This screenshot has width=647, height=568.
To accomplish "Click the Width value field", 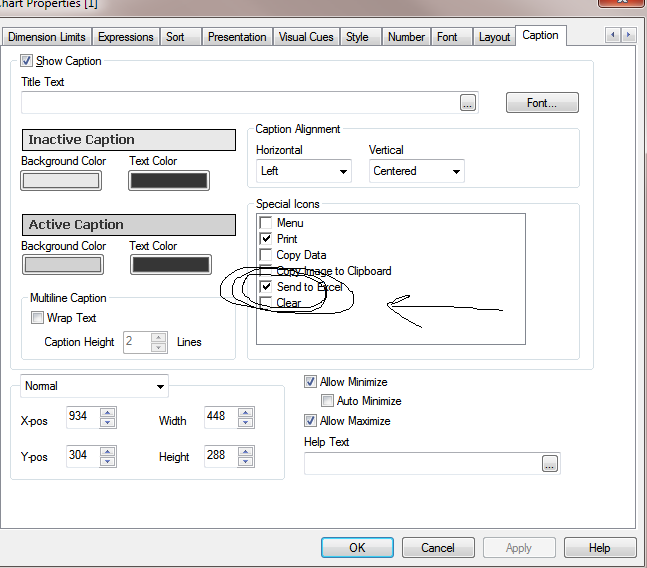I will click(x=221, y=417).
